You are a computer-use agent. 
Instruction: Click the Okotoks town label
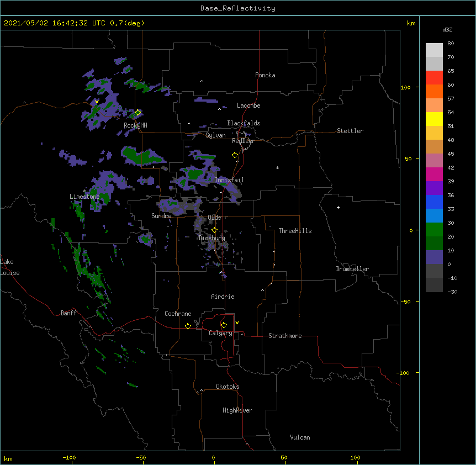coord(228,387)
